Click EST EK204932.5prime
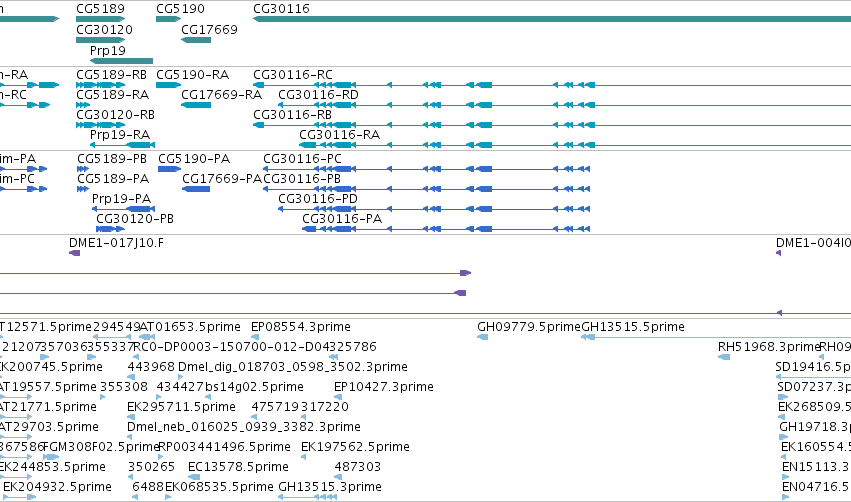This screenshot has height=502, width=851. coord(20,497)
